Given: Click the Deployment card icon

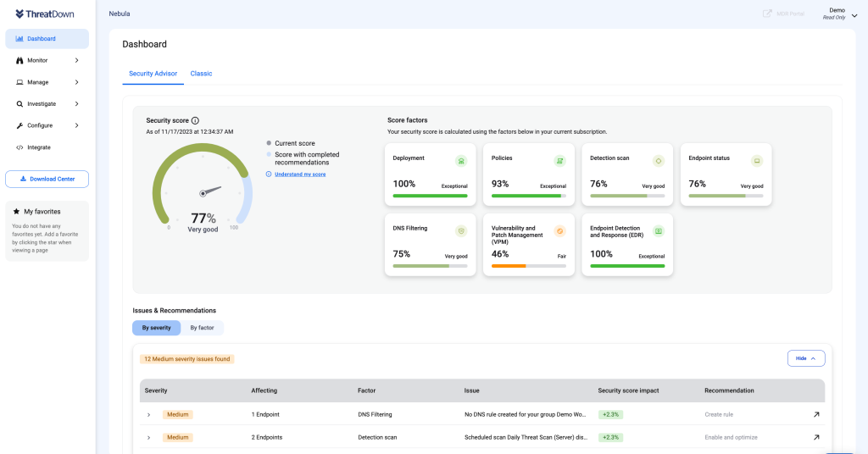Looking at the screenshot, I should coord(460,161).
